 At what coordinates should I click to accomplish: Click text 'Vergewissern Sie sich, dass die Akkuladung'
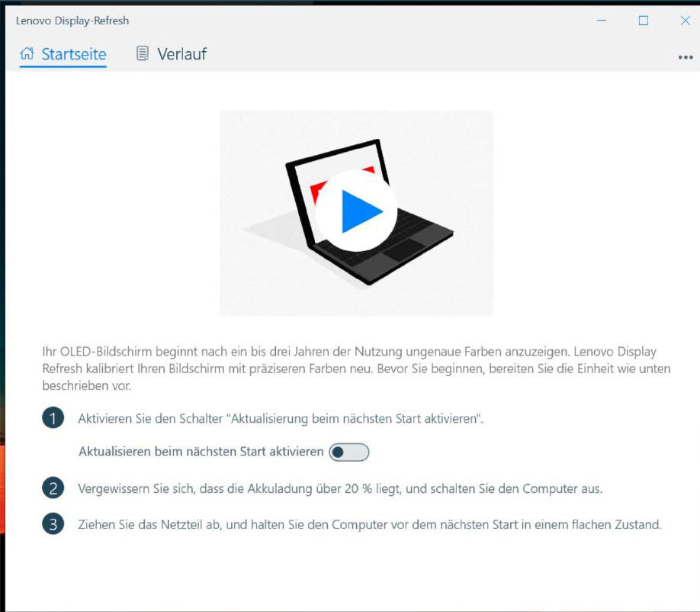(195, 488)
